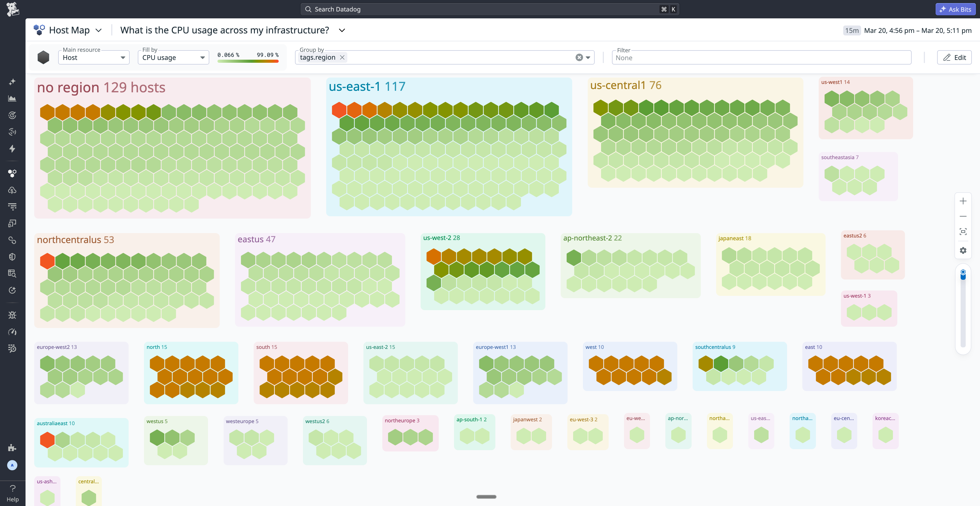
Task: Remove the tags.region group by tag
Action: click(342, 57)
